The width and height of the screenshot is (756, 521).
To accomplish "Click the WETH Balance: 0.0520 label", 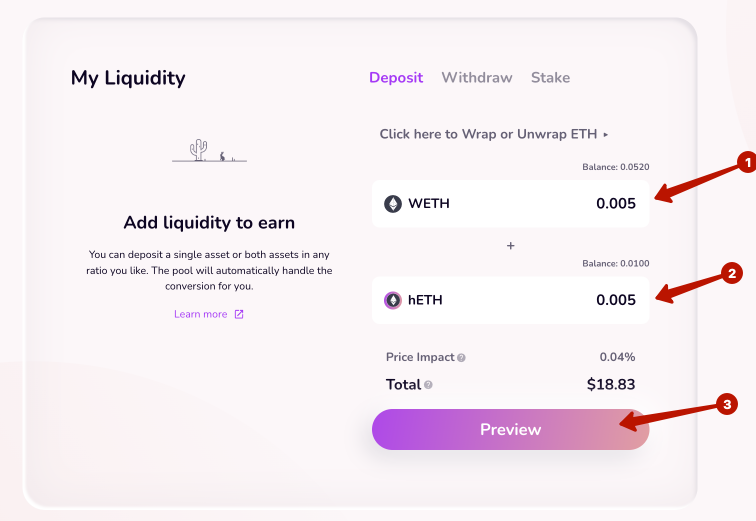I will [x=608, y=167].
